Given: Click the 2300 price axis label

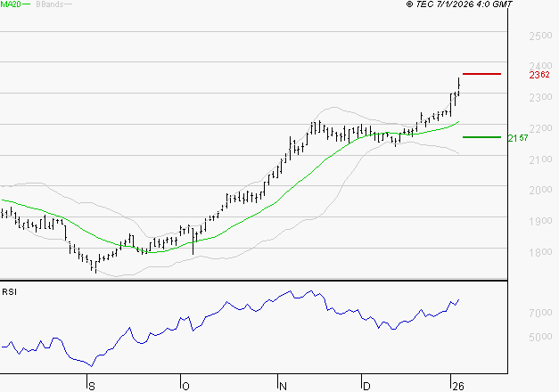Looking at the screenshot, I should click(x=540, y=97).
